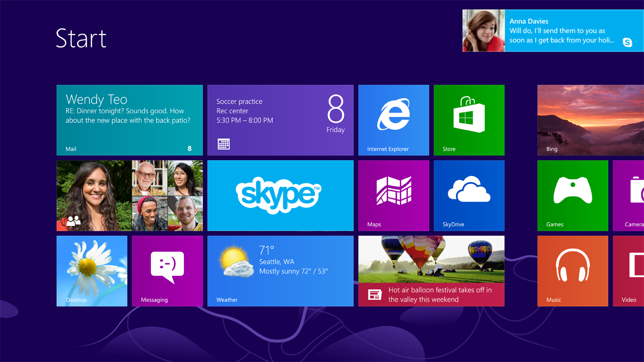Open the Bing tile
Image resolution: width=644 pixels, height=362 pixels.
[x=589, y=120]
